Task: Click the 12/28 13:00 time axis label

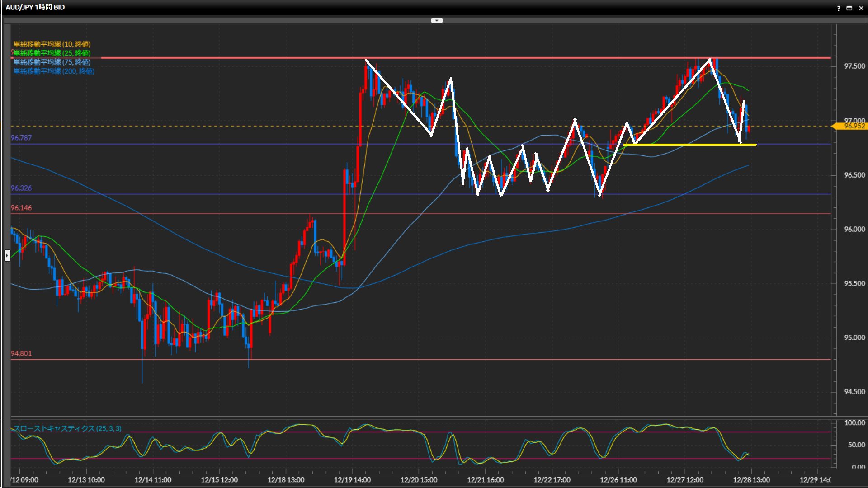Action: 751,479
